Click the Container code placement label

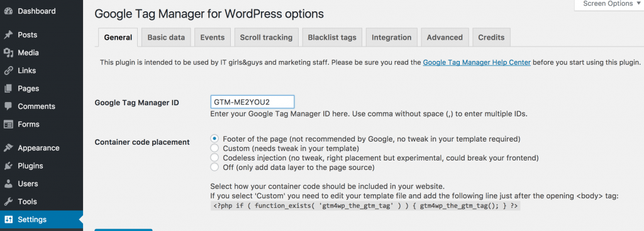pos(142,142)
